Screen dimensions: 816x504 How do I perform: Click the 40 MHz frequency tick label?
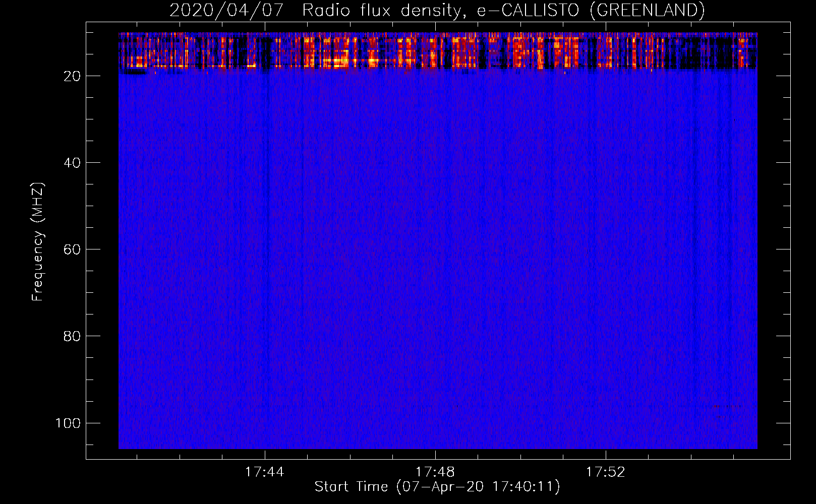click(72, 163)
